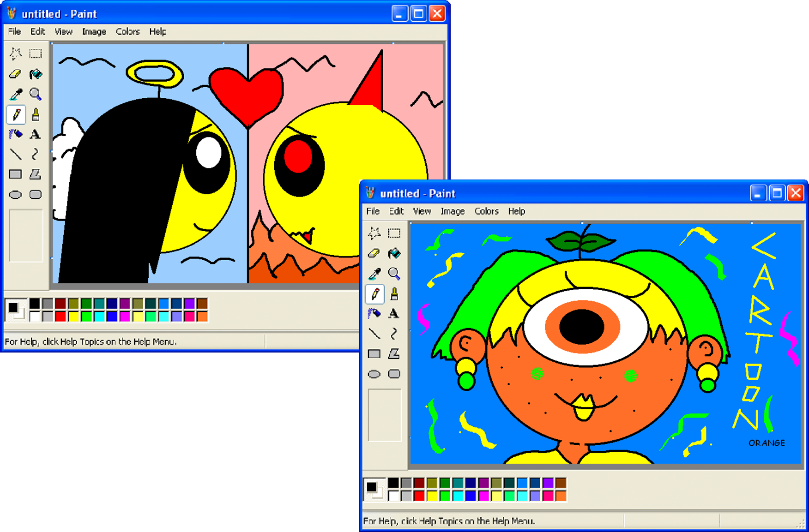Select the Curve tool
Viewport: 809px width, 532px height.
pyautogui.click(x=394, y=334)
